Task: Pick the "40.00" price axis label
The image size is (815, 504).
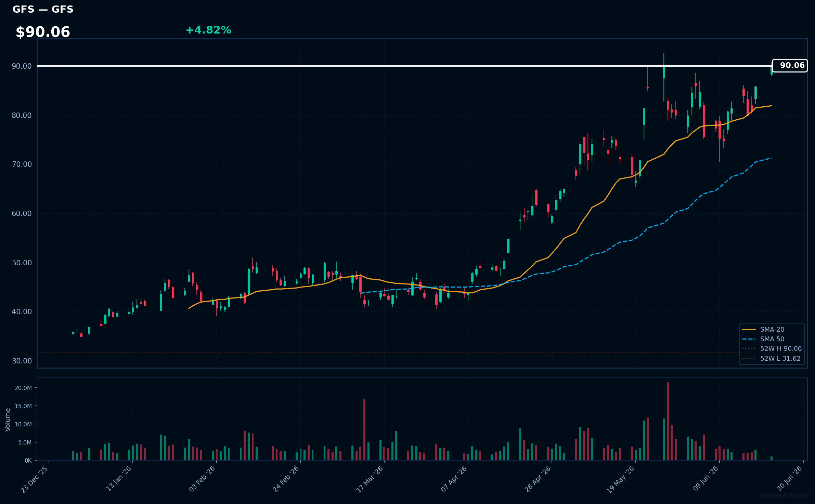Action: [22, 311]
